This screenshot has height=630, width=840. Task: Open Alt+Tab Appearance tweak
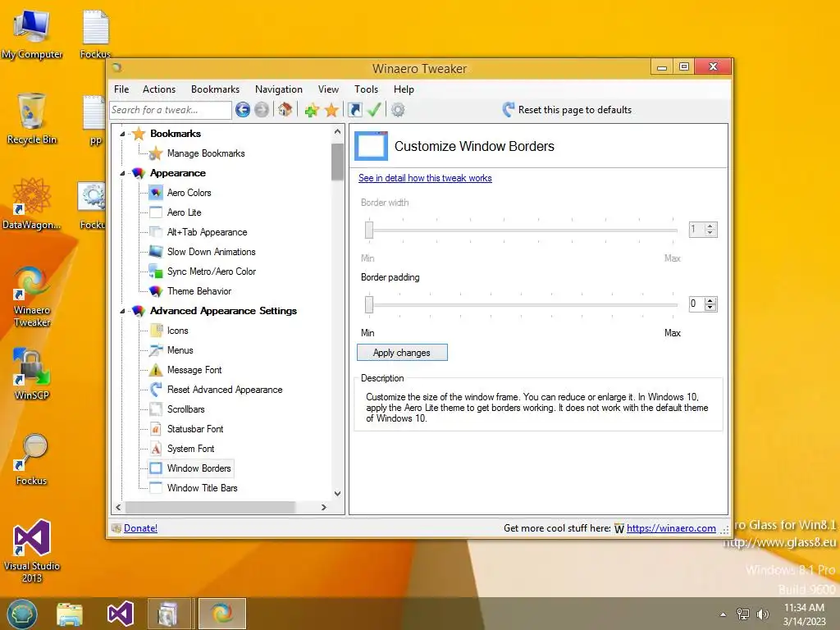pos(207,232)
